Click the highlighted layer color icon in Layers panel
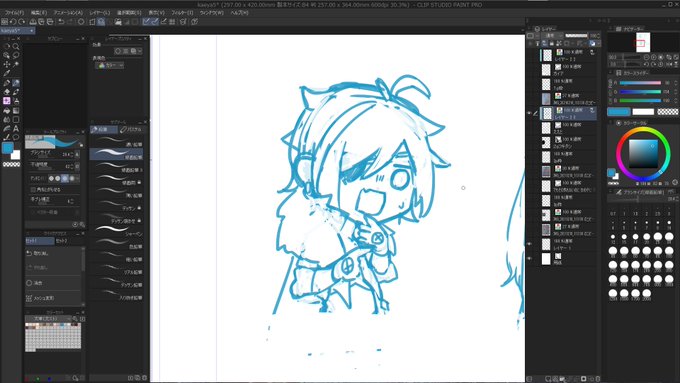This screenshot has height=383, width=680. click(x=592, y=43)
